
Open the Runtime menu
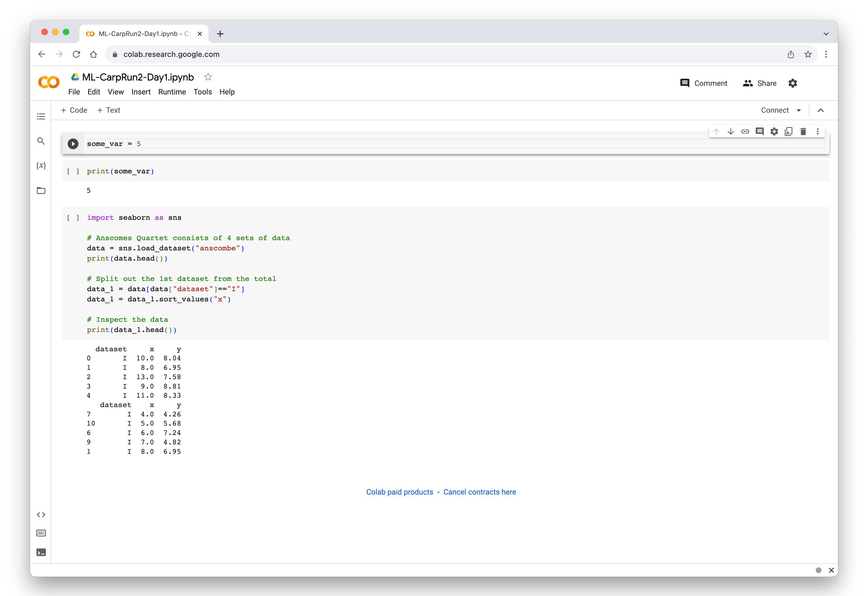pyautogui.click(x=172, y=92)
